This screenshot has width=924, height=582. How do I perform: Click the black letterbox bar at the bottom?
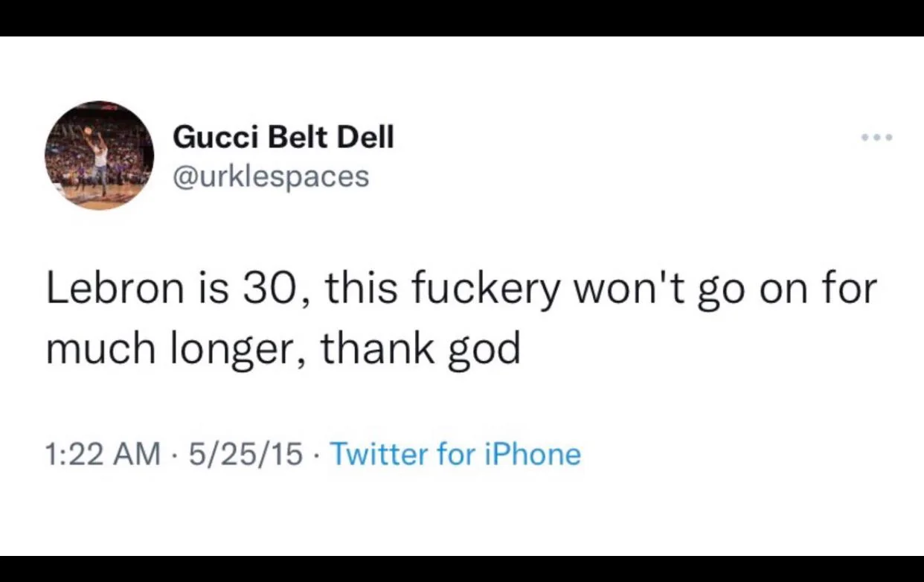(x=462, y=569)
